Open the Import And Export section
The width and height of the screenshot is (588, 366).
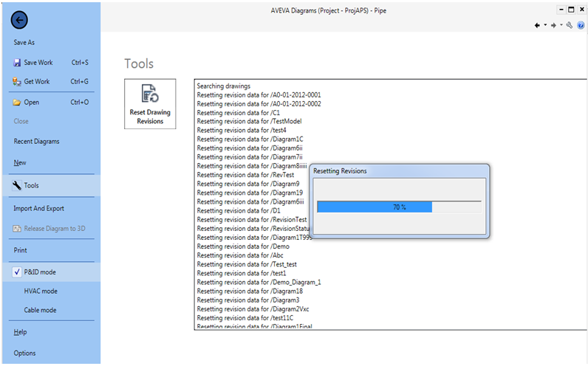tap(38, 208)
